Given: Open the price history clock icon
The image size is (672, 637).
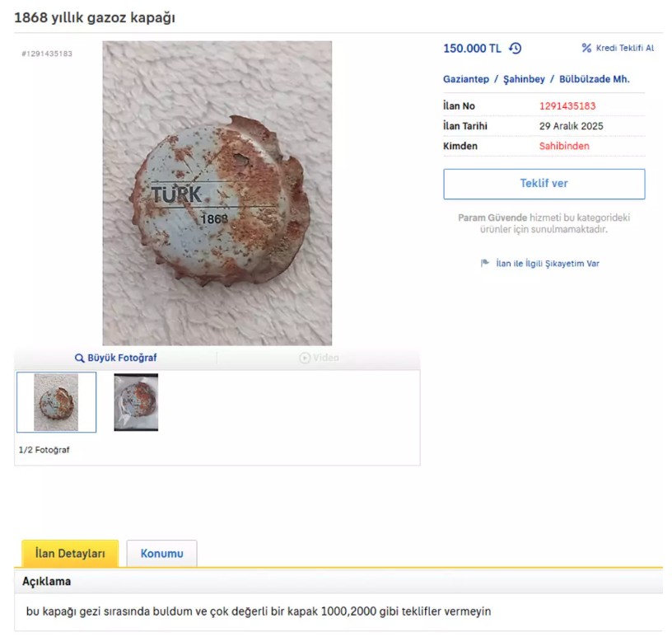Looking at the screenshot, I should [x=516, y=49].
